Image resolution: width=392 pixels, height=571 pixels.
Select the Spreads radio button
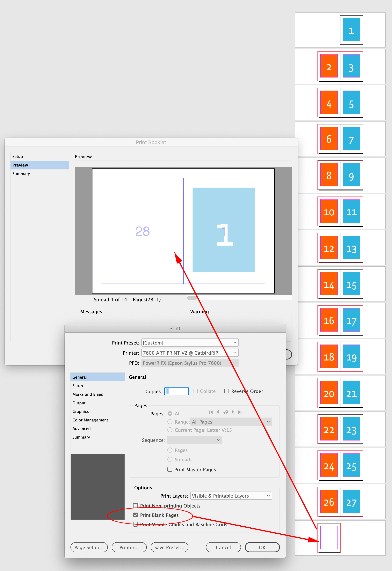[x=170, y=459]
